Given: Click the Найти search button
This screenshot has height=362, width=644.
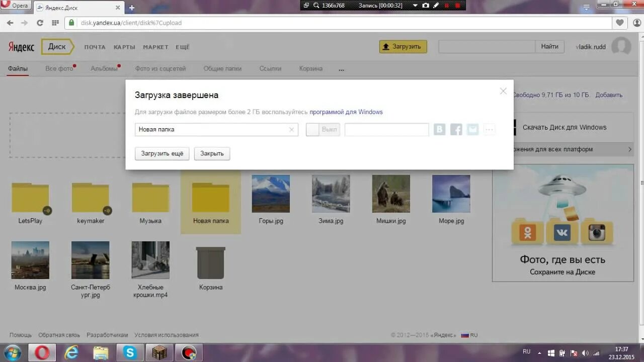Looking at the screenshot, I should pos(549,47).
